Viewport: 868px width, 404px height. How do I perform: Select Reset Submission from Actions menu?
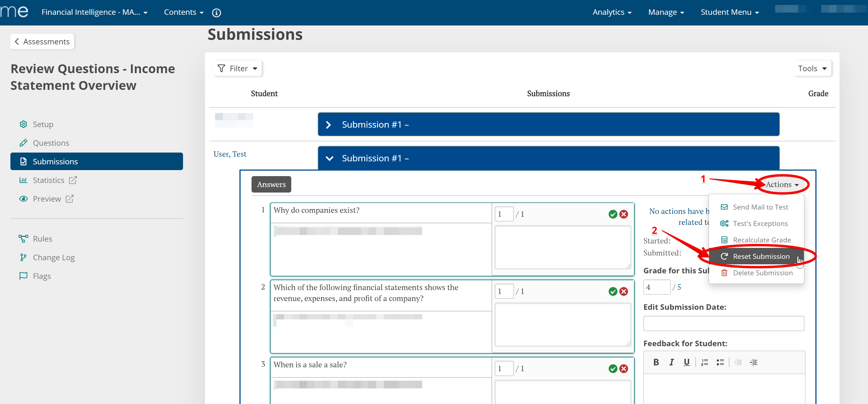pyautogui.click(x=761, y=256)
